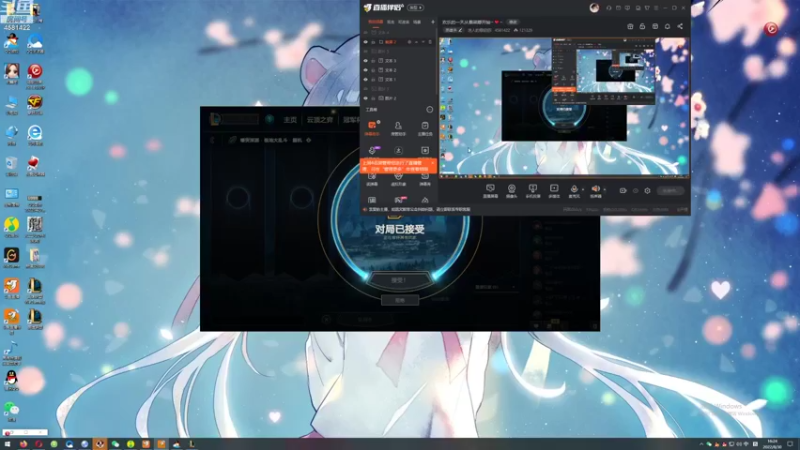Open the CrossFire CF desktop shortcut
The width and height of the screenshot is (800, 450).
point(35,105)
